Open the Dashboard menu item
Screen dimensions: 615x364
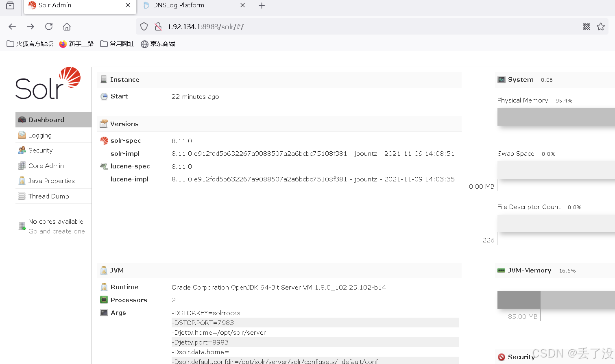coord(53,120)
